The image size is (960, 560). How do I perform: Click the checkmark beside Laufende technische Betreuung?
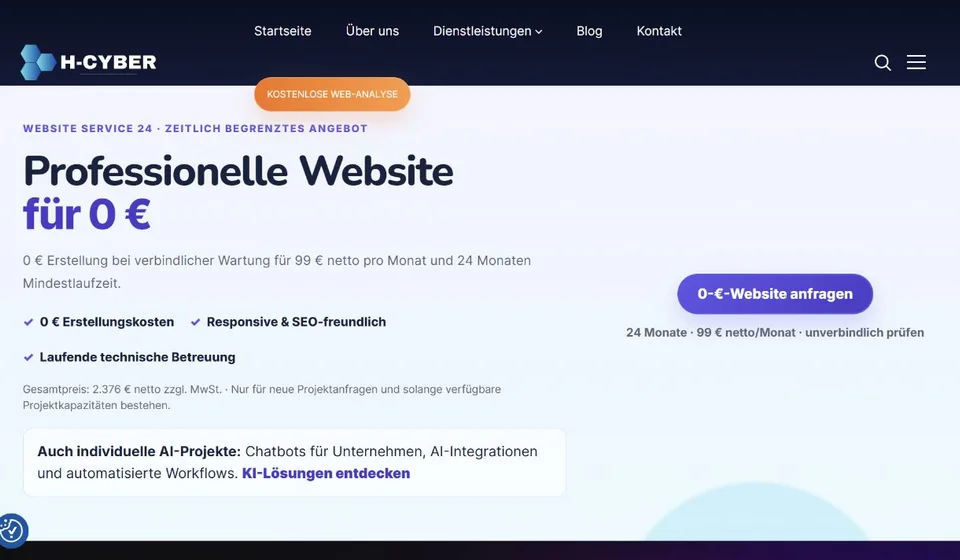28,357
